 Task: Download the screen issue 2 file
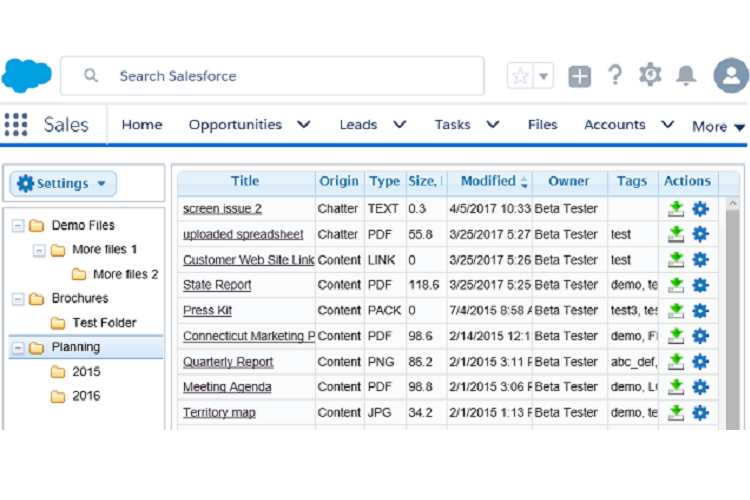click(x=676, y=209)
